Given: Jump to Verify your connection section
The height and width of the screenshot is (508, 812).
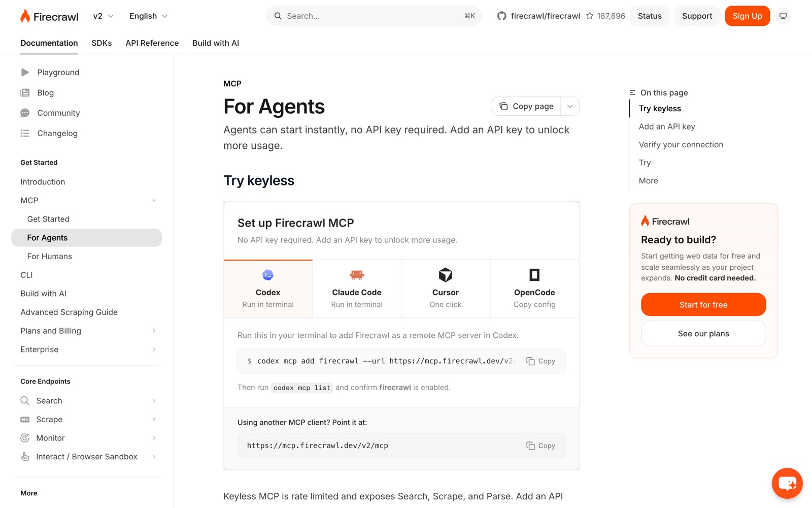Looking at the screenshot, I should click(x=681, y=145).
